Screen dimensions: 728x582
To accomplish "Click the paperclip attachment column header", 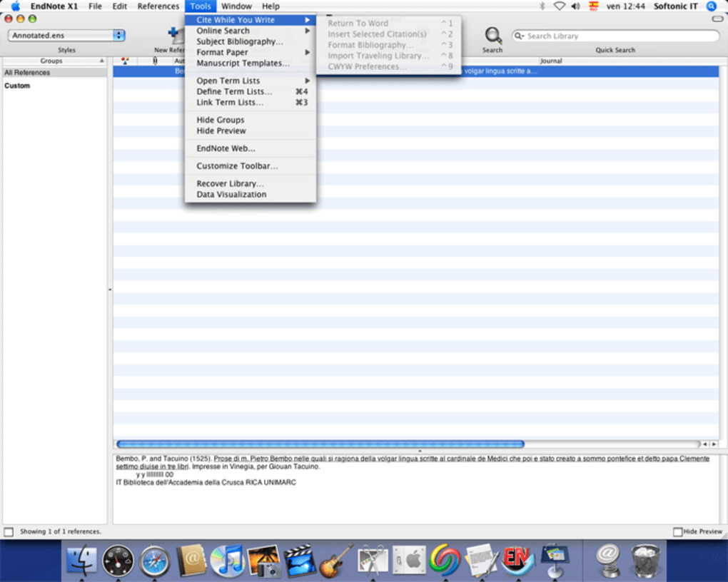I will tap(155, 61).
